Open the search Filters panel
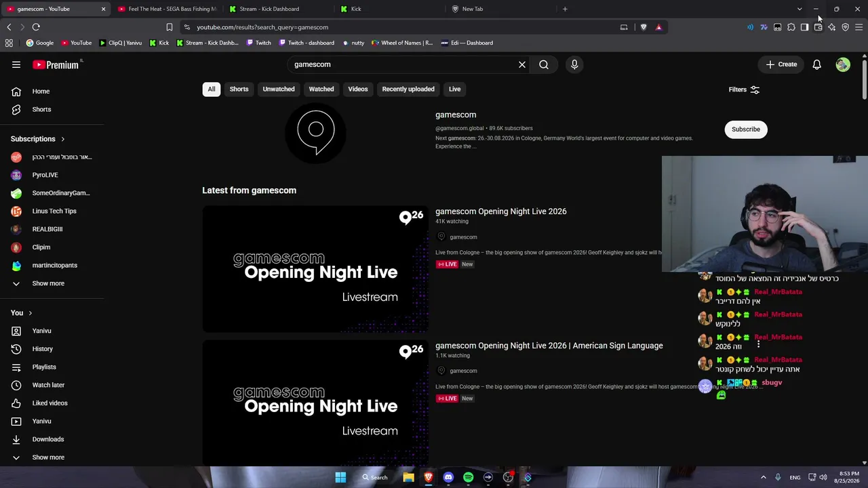The image size is (868, 488). pos(744,89)
